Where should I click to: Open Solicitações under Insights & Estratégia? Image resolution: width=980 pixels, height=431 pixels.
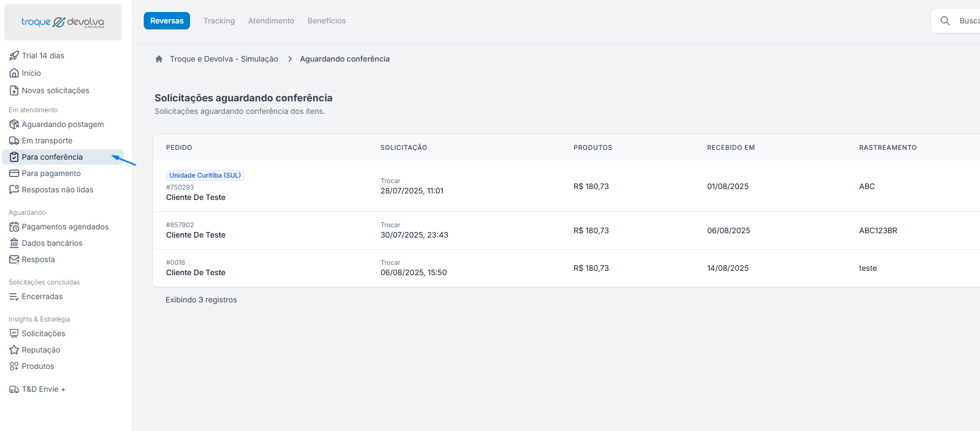click(x=44, y=333)
